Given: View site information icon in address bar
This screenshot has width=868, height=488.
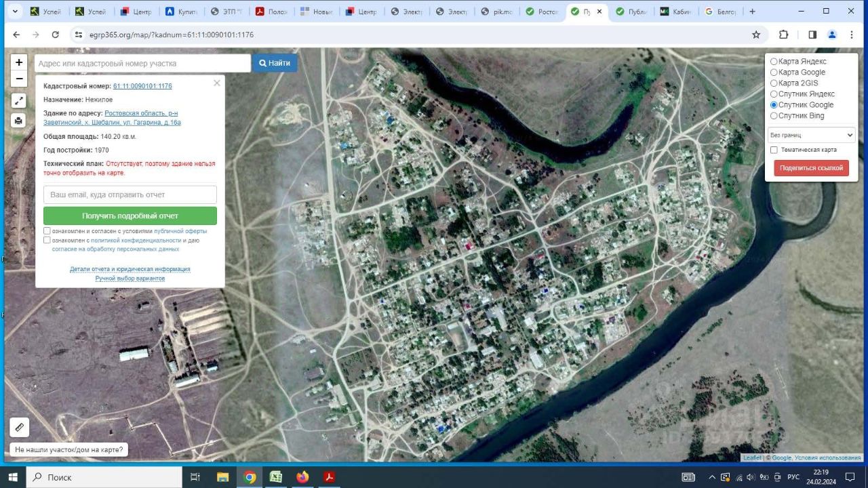Looking at the screenshot, I should 79,35.
